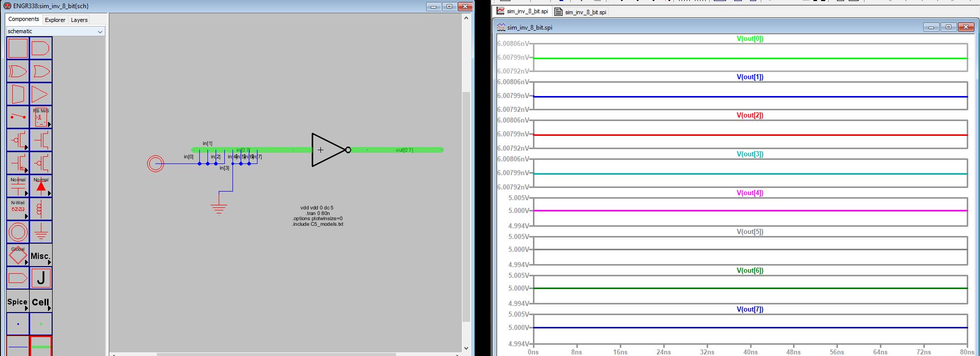This screenshot has width=980, height=356.
Task: Switch to the Layers tab
Action: [x=79, y=20]
